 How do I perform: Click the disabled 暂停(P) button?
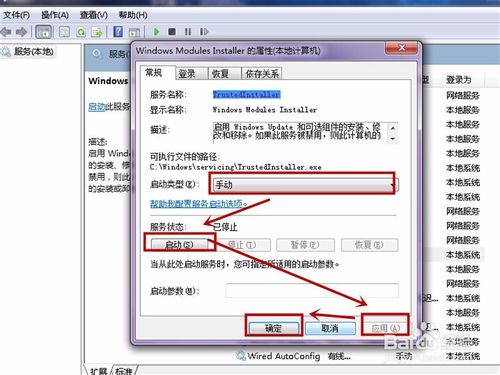(x=305, y=245)
